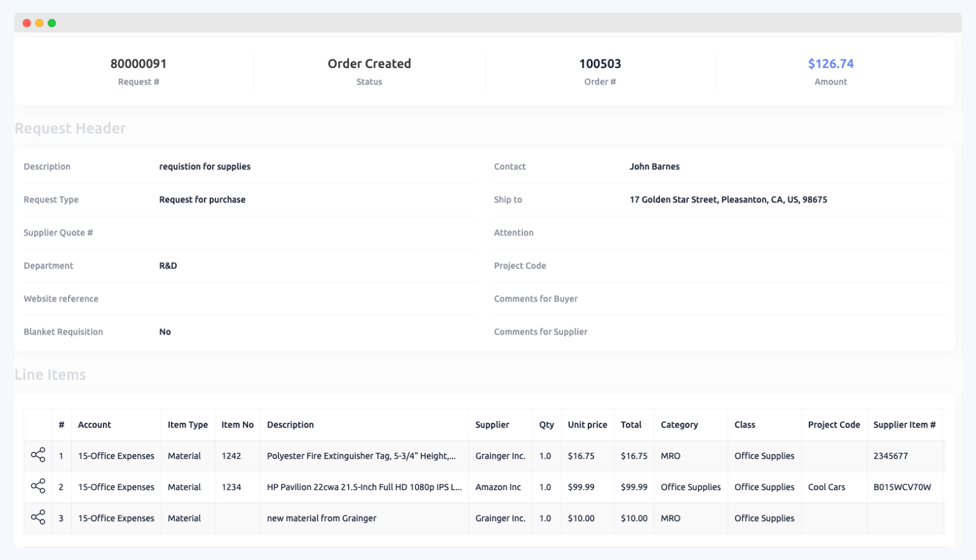
Task: Click the Blanket Requisition 'No' value
Action: [165, 331]
